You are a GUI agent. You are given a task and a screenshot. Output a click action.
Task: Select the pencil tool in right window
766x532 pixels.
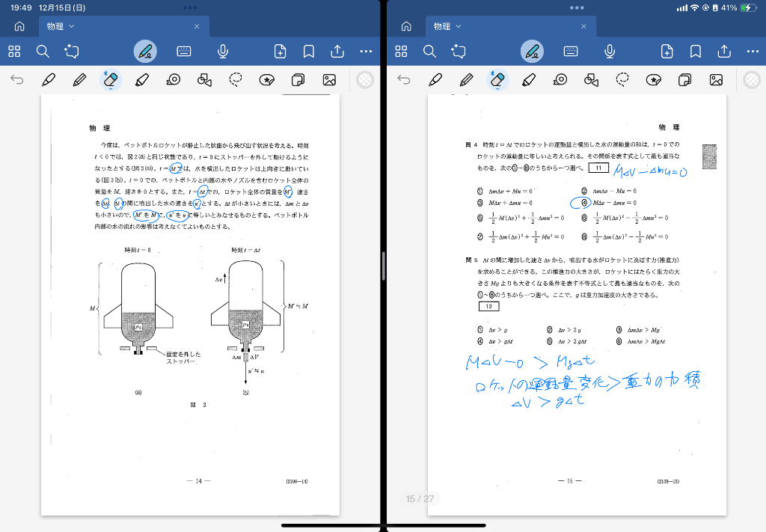click(x=467, y=80)
